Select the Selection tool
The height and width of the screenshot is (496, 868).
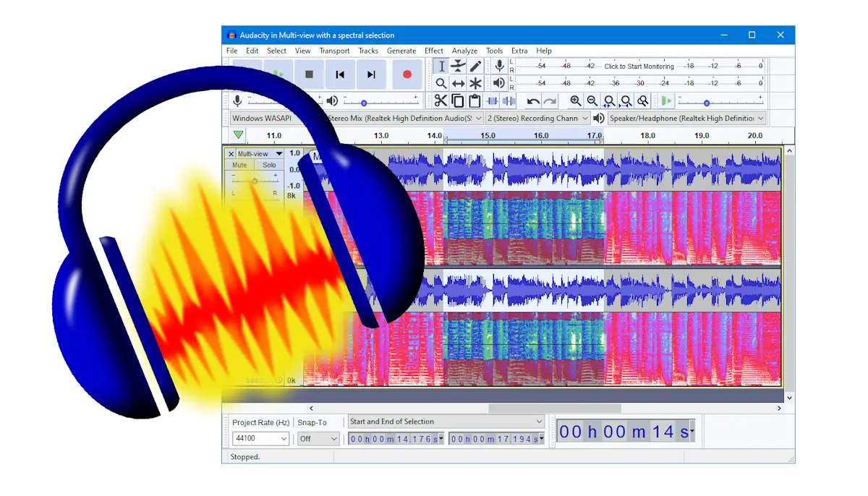tap(441, 66)
